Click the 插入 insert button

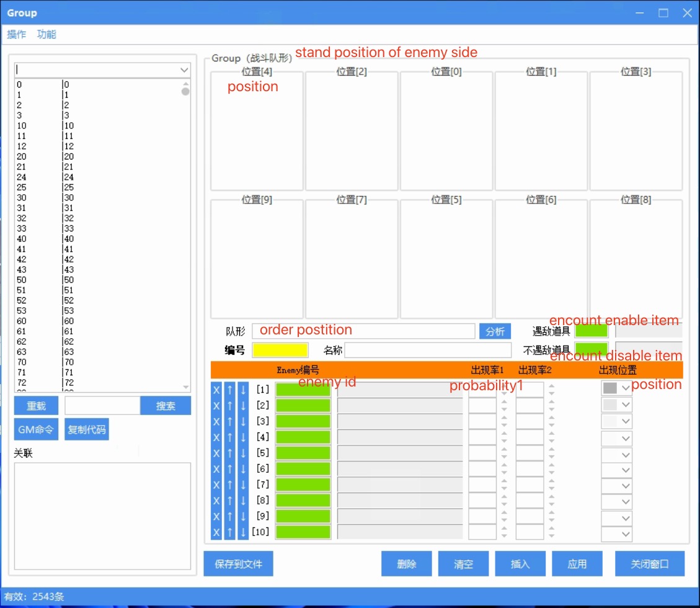tap(520, 564)
